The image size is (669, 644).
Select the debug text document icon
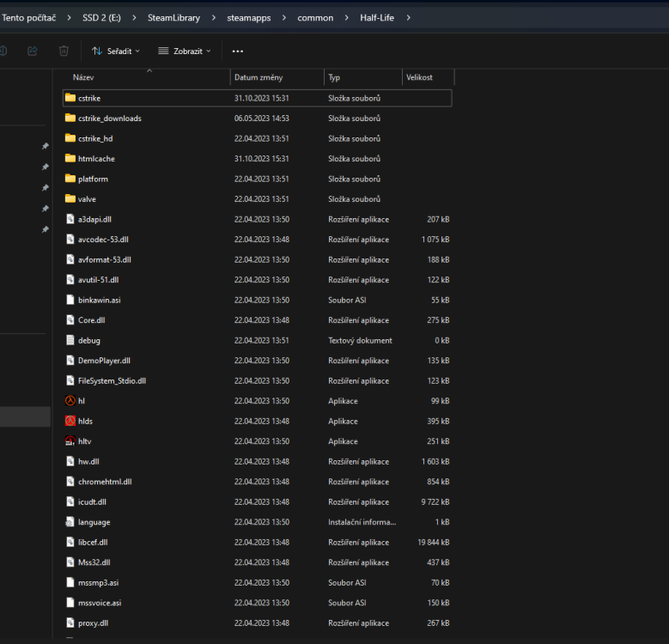70,340
